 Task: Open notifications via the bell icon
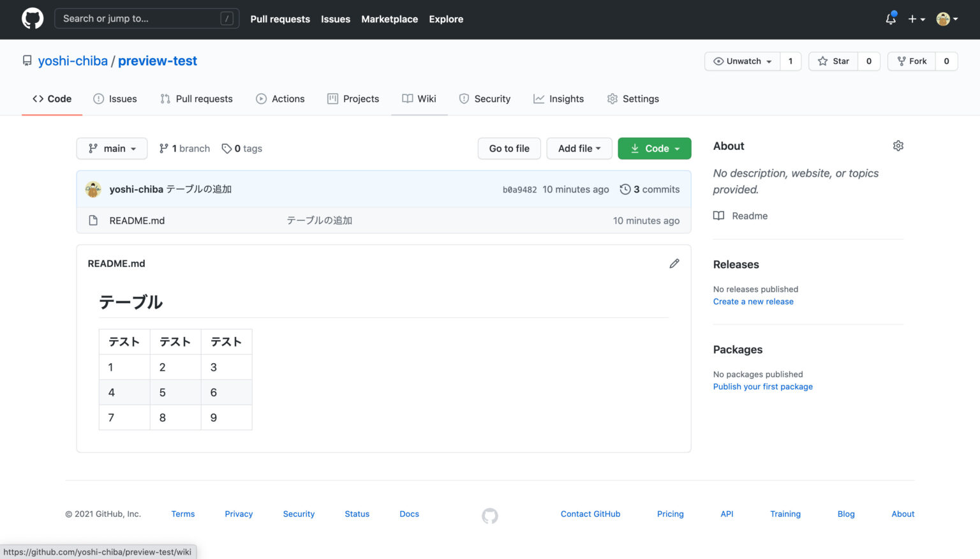(890, 20)
